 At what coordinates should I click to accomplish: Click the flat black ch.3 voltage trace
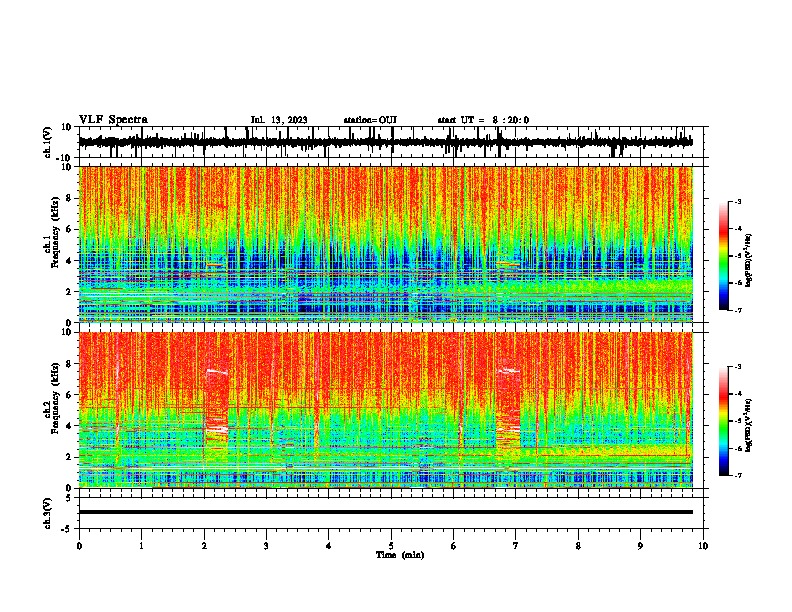point(385,512)
